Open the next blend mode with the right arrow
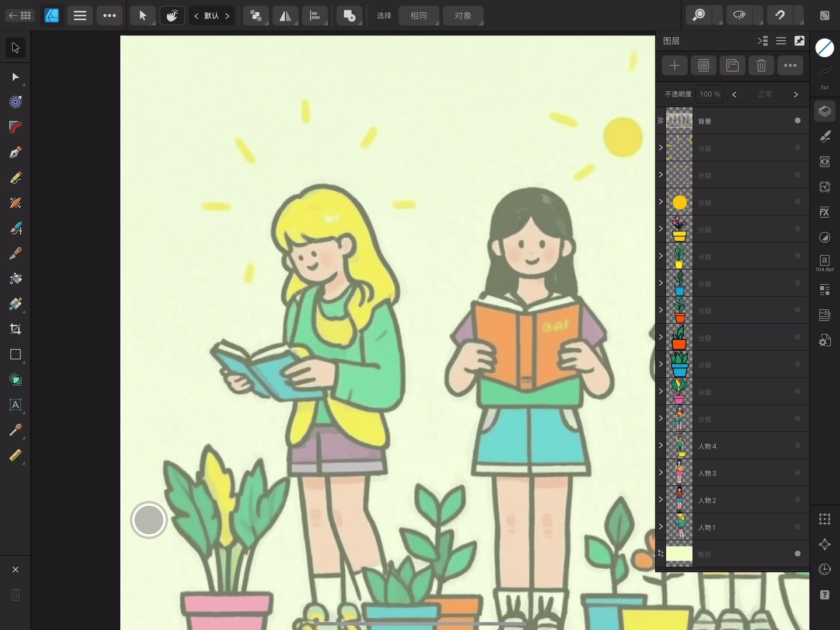This screenshot has width=840, height=630. 796,94
